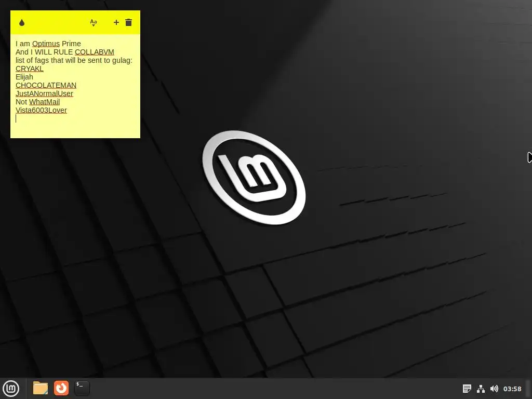Click the "Elijah" line in the note
532x399 pixels.
24,77
